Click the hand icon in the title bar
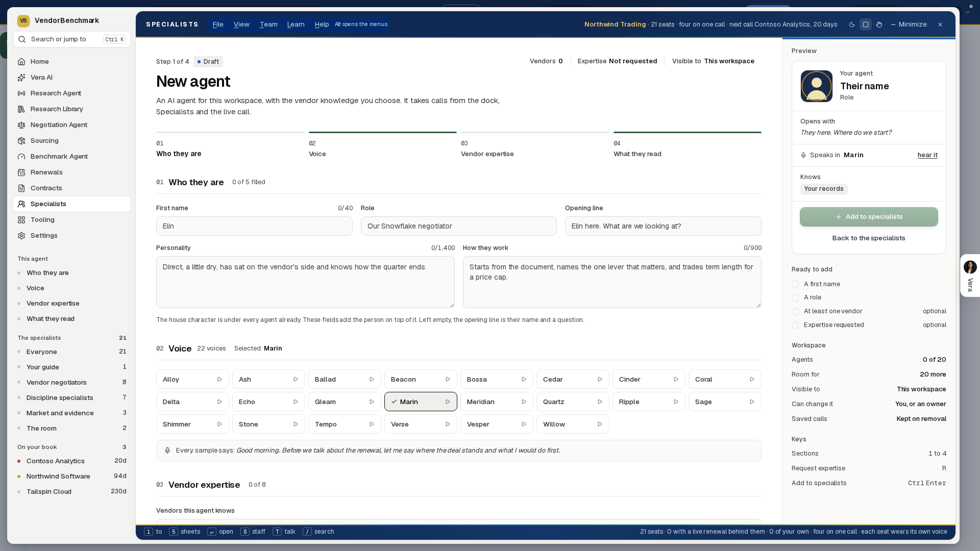This screenshot has height=551, width=980. (879, 24)
